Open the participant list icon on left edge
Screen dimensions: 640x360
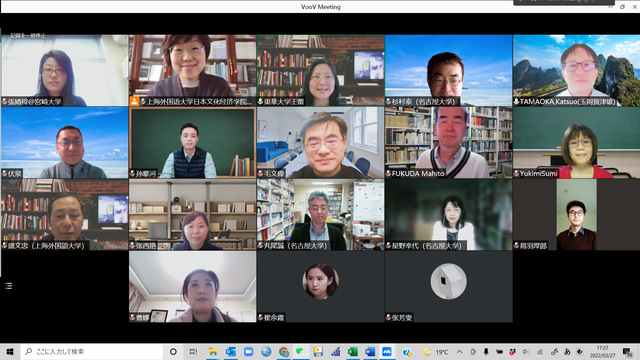[9, 286]
